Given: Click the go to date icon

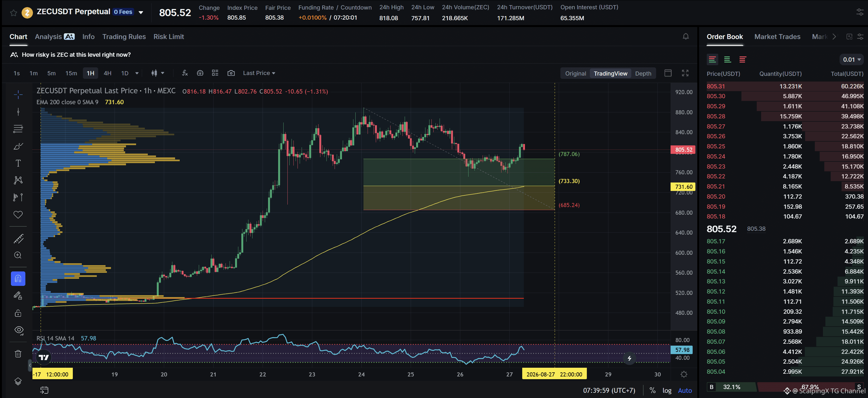Looking at the screenshot, I should pyautogui.click(x=44, y=390).
